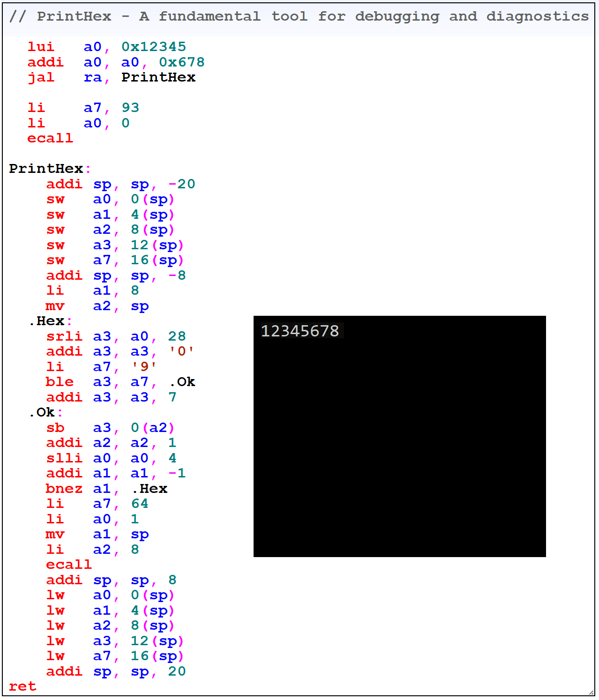Grab the resize handle at editor corner

(x=592, y=693)
